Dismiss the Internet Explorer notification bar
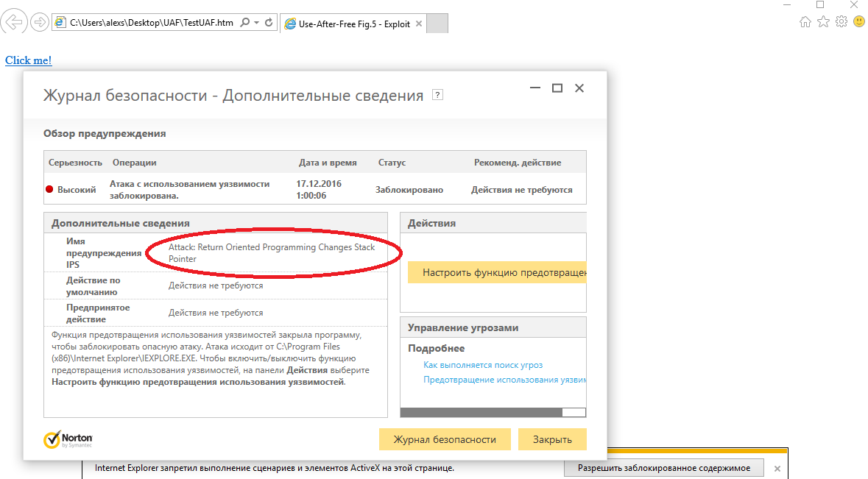 pos(777,469)
